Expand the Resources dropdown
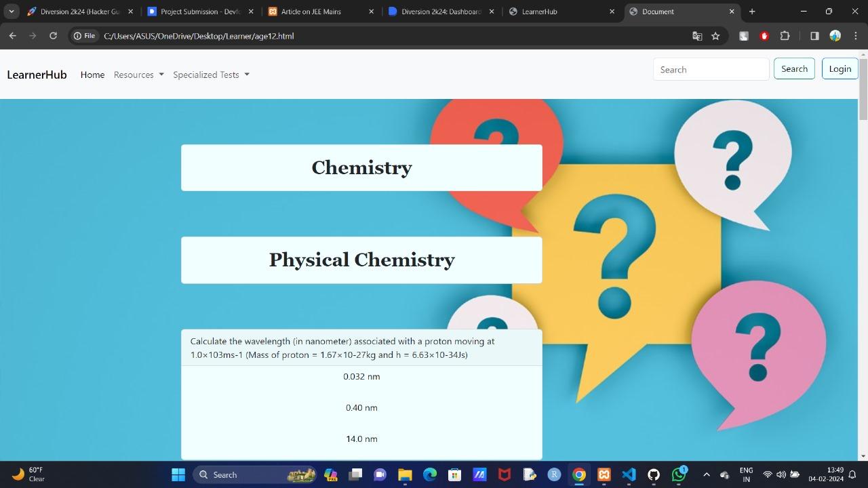868x488 pixels. [x=139, y=75]
